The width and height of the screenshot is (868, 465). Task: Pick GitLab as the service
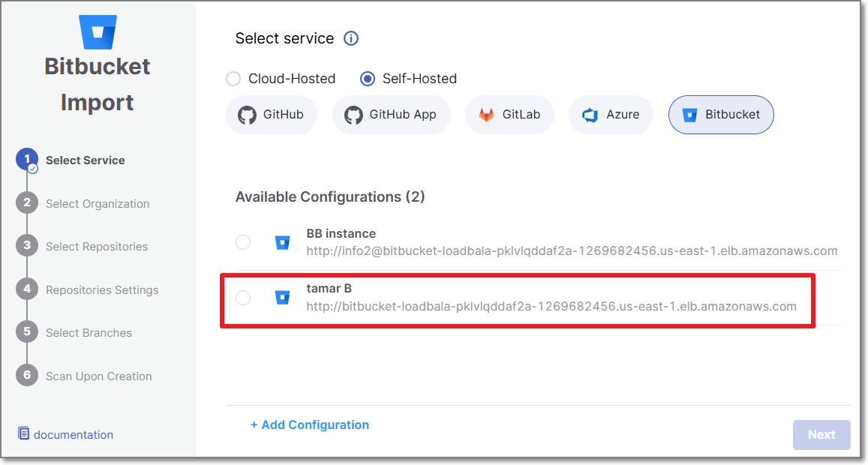[x=509, y=115]
